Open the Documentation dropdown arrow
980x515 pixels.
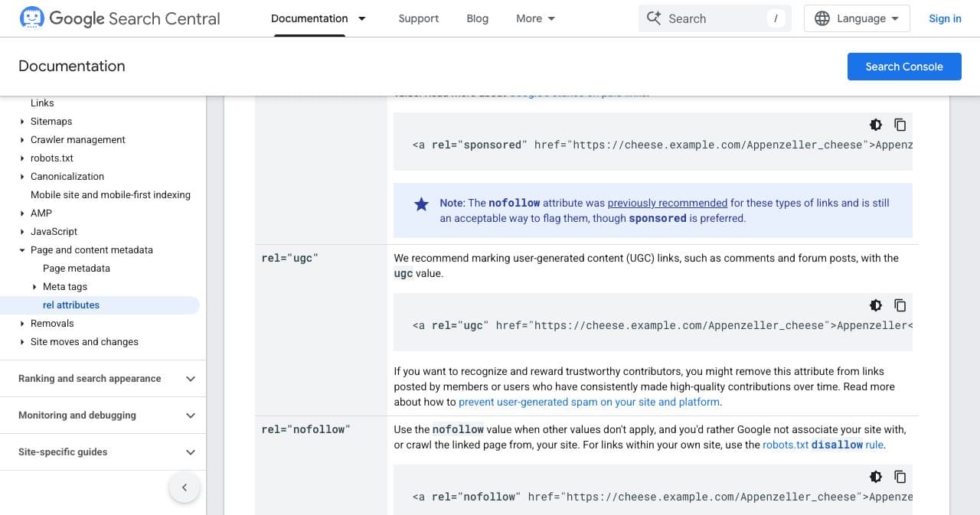362,18
